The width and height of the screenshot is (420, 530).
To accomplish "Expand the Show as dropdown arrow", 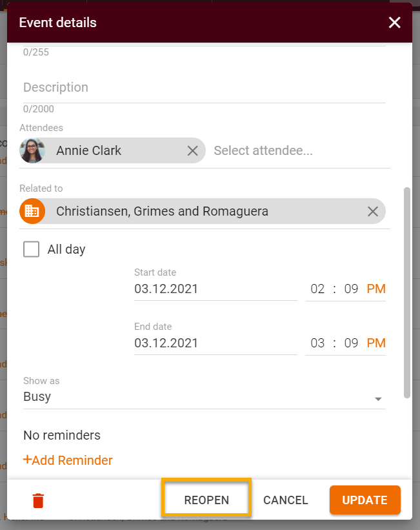I will (x=378, y=399).
